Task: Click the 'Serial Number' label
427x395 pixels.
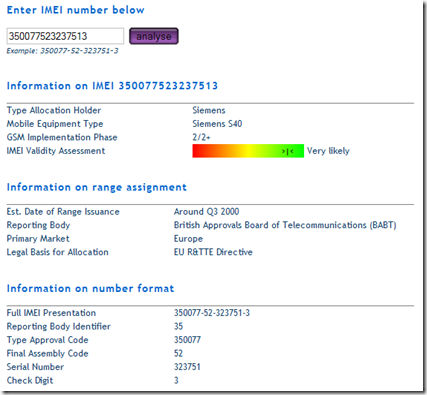Action: (x=35, y=367)
